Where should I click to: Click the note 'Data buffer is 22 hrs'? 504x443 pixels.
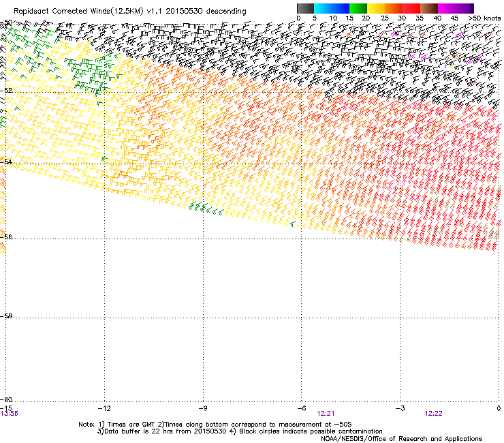click(139, 431)
